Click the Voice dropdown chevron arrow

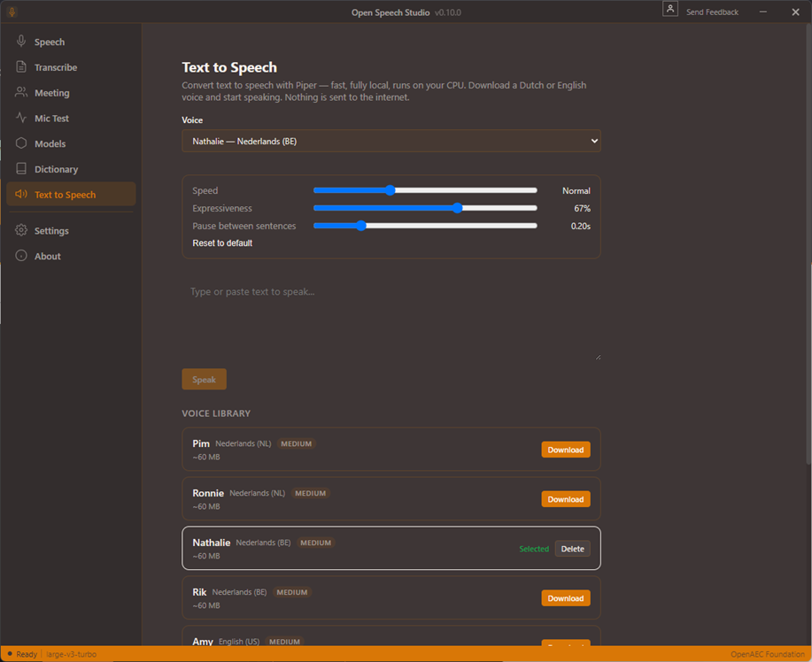594,141
